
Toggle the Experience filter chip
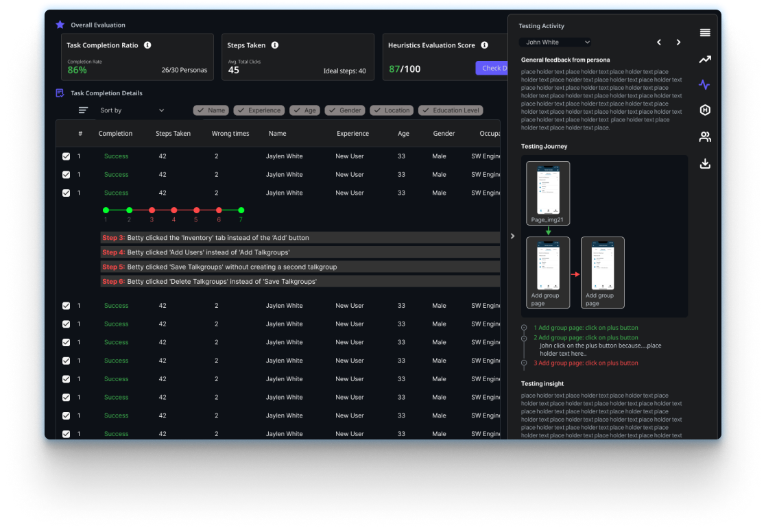259,110
